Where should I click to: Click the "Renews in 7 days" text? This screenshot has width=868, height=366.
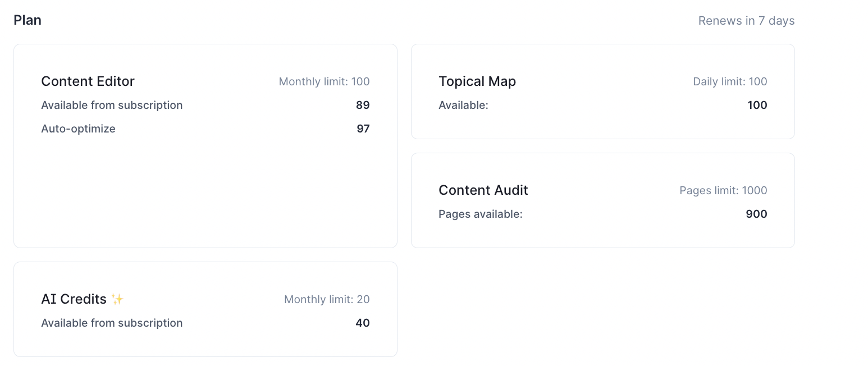[x=746, y=21]
